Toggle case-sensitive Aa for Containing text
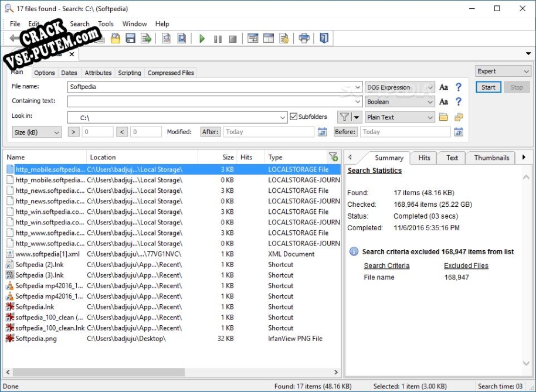The height and width of the screenshot is (392, 536). tap(443, 102)
